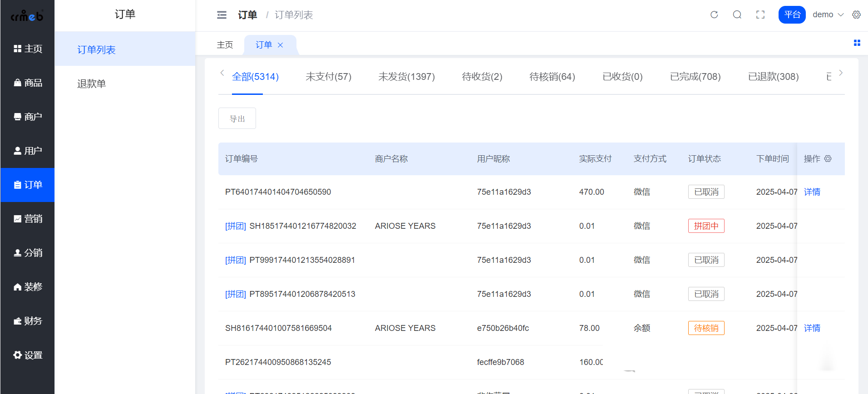Click the 平台 badge button
Screen dimensions: 868x394
coord(792,15)
